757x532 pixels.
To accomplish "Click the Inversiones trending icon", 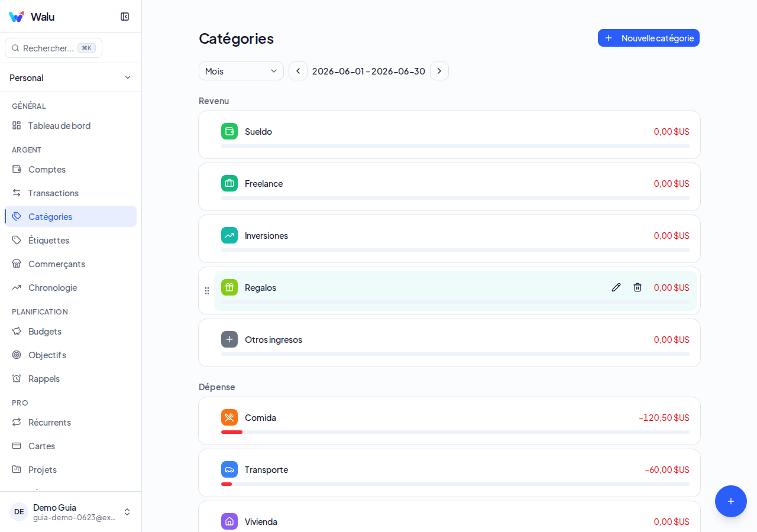I will point(229,235).
